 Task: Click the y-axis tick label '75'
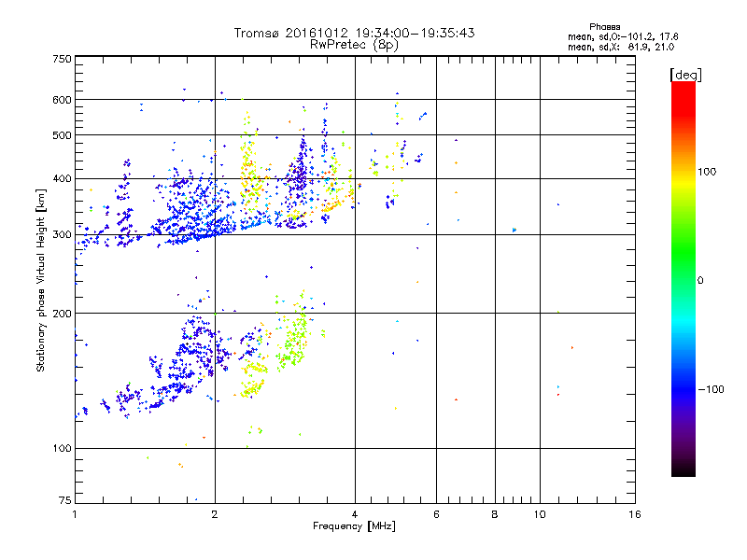tap(65, 500)
